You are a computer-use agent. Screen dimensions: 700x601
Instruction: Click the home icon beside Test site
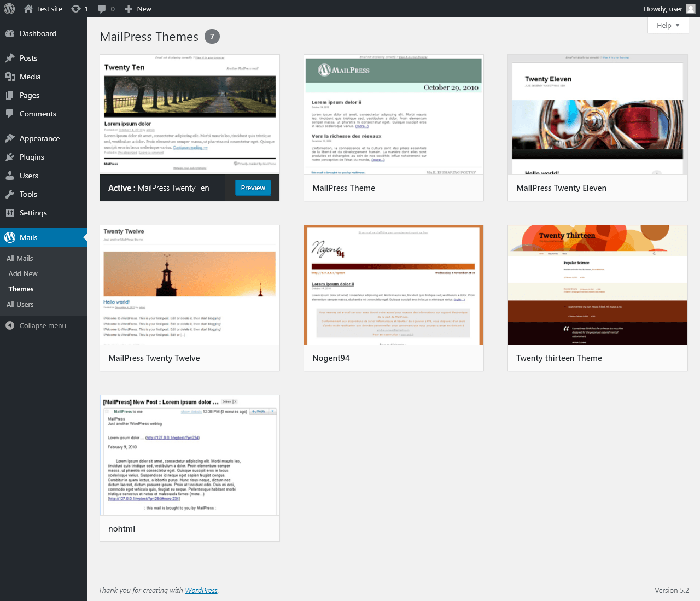[28, 9]
